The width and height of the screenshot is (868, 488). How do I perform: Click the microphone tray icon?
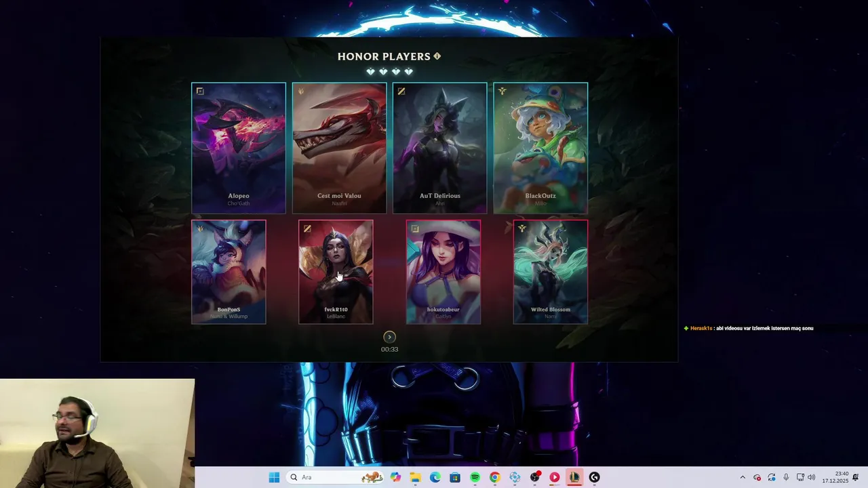point(786,477)
